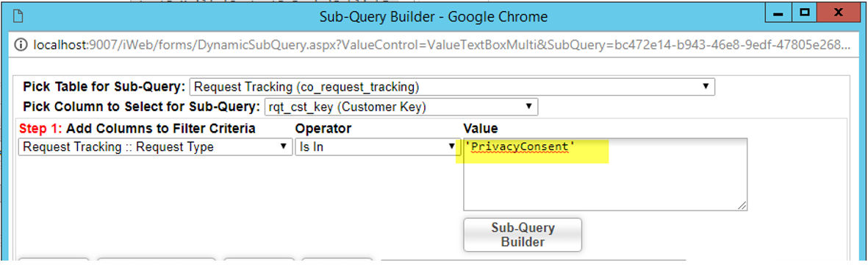The height and width of the screenshot is (265, 868).
Task: Open the Request Tracking :: Request Type dropdown
Action: tap(155, 147)
